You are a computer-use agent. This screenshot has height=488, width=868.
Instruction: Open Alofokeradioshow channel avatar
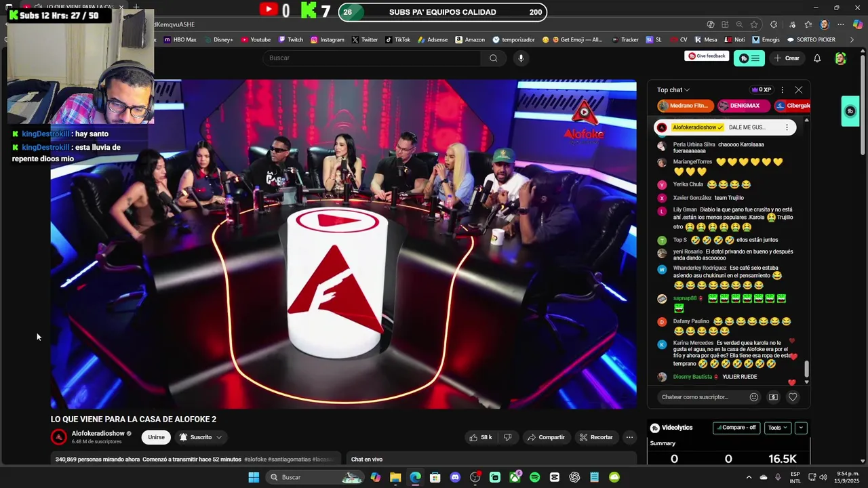pyautogui.click(x=59, y=437)
